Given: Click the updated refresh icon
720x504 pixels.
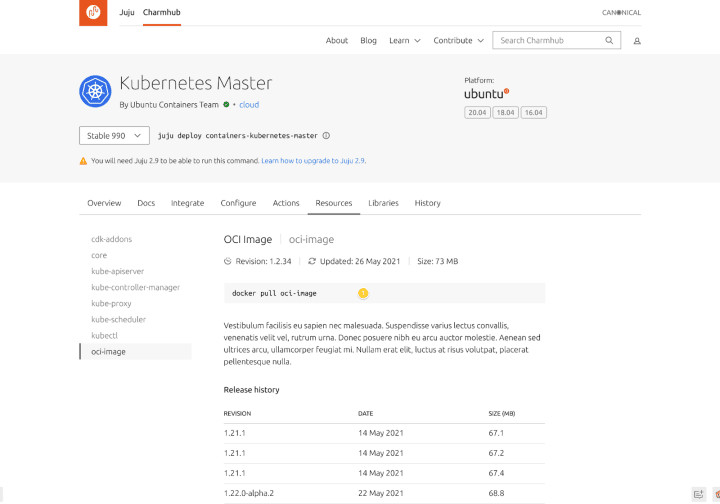Looking at the screenshot, I should pos(312,261).
